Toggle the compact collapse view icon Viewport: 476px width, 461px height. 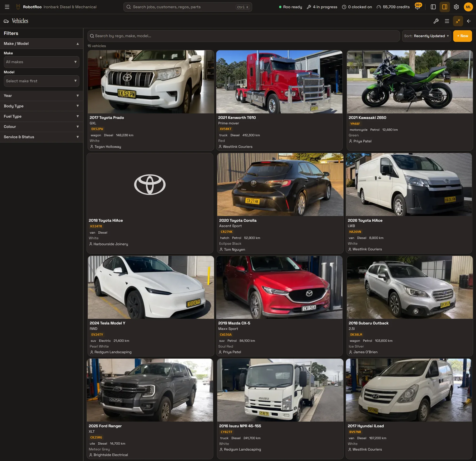[x=458, y=21]
